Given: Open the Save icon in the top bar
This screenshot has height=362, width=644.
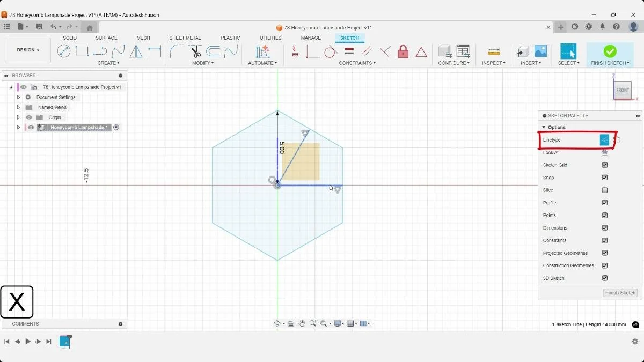Looking at the screenshot, I should [x=39, y=27].
